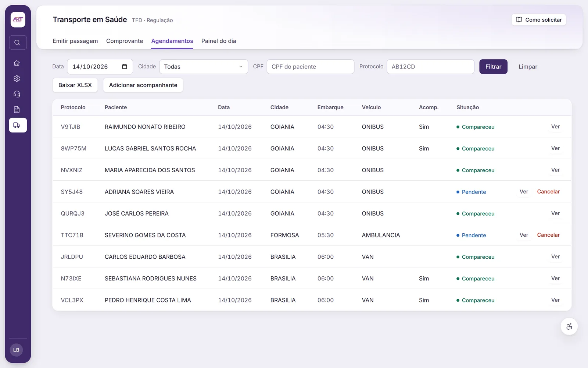Viewport: 588px width, 368px height.
Task: Open the Painel do dia tab
Action: pos(219,41)
